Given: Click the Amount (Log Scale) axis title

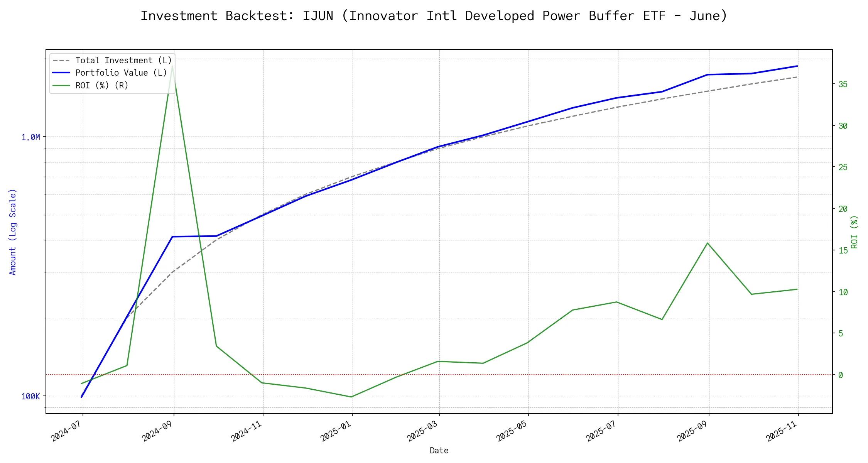Looking at the screenshot, I should (x=13, y=231).
